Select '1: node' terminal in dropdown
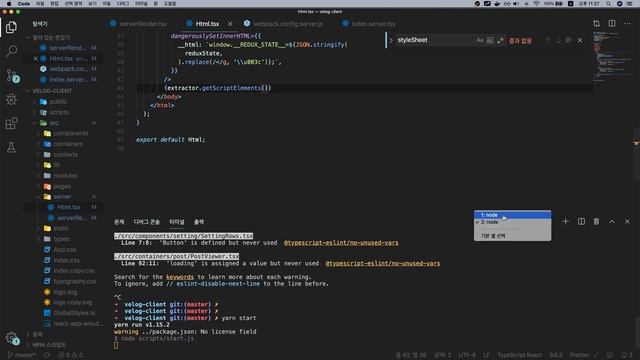Image resolution: width=640 pixels, height=360 pixels. click(512, 215)
